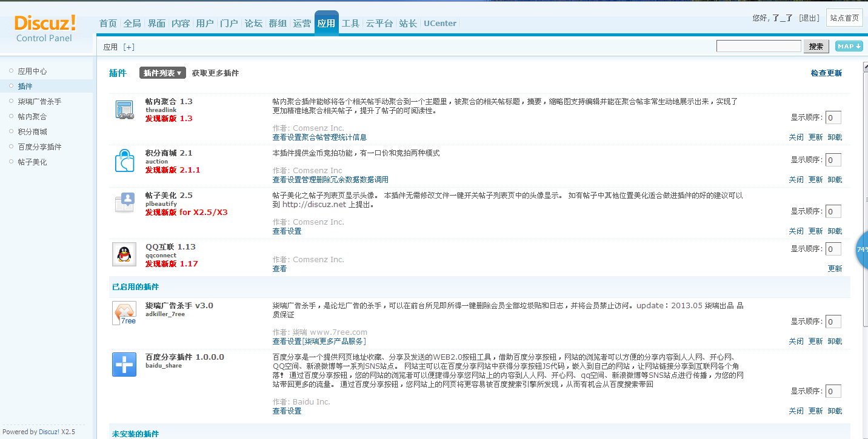868x439 pixels.
Task: Open the UCenter tab
Action: [440, 24]
